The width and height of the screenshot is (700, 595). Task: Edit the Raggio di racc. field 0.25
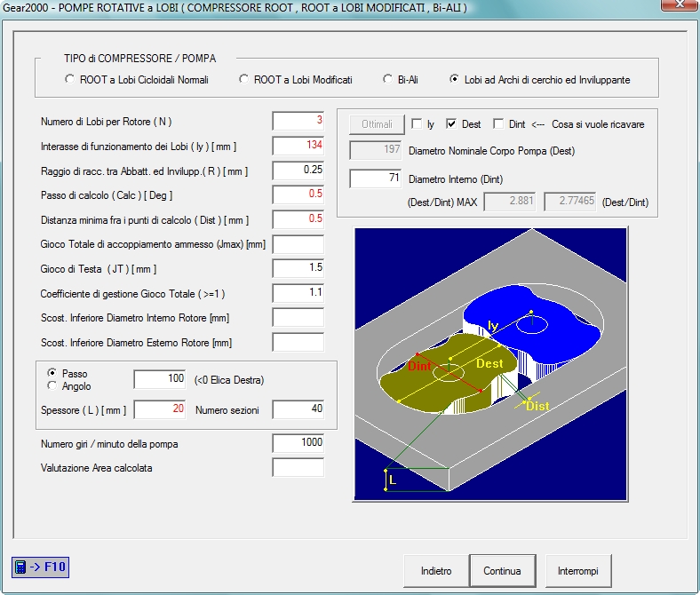298,171
